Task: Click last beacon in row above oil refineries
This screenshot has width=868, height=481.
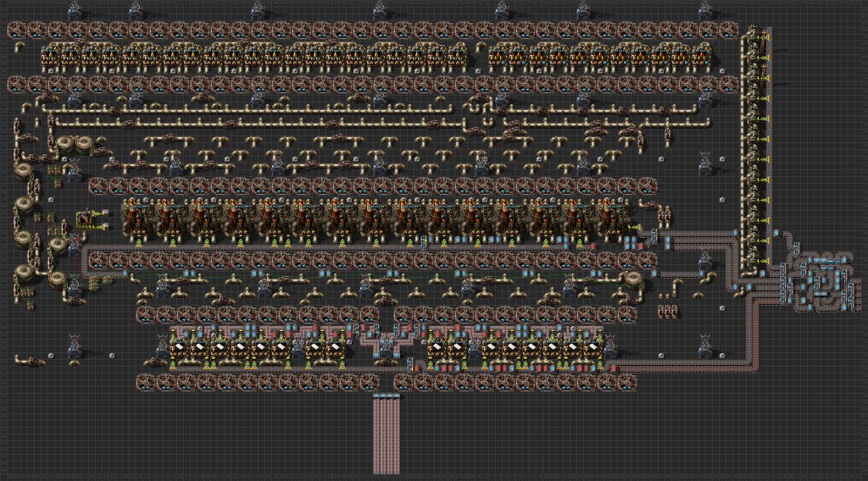Action: coord(648,186)
